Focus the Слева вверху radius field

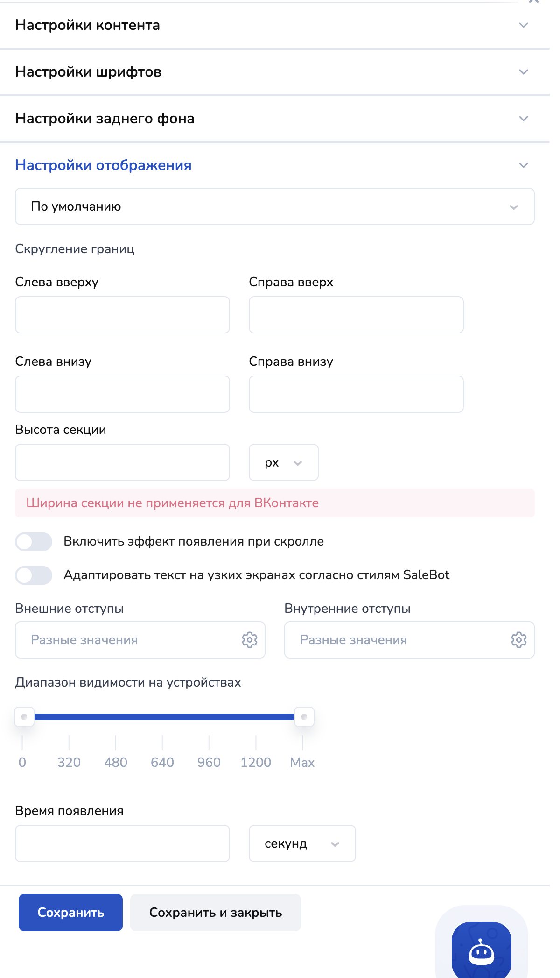[x=122, y=315]
